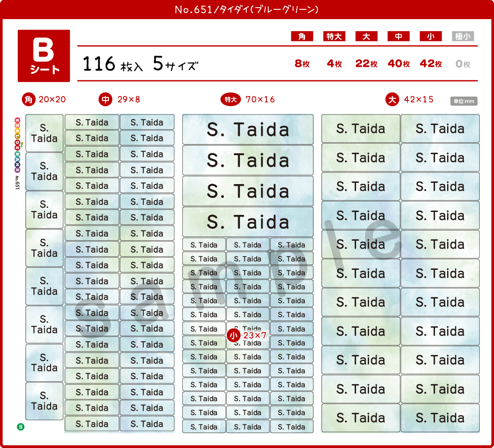Click the 40枚 count
This screenshot has height=448, width=494.
point(399,64)
